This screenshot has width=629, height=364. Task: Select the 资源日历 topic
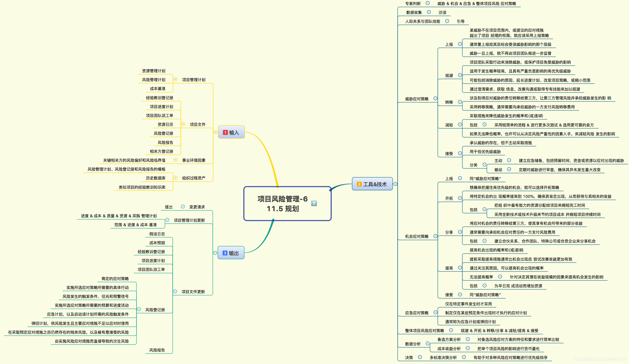click(165, 124)
